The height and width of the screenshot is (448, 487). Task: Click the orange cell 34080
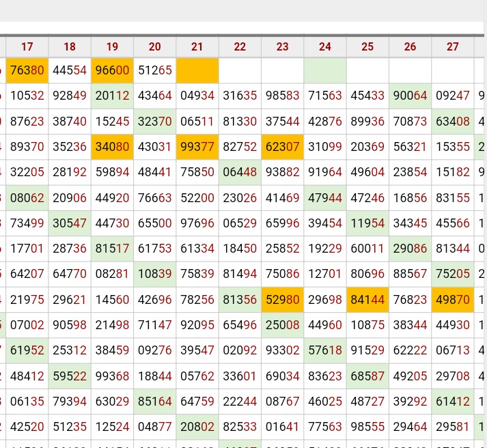[x=112, y=147]
